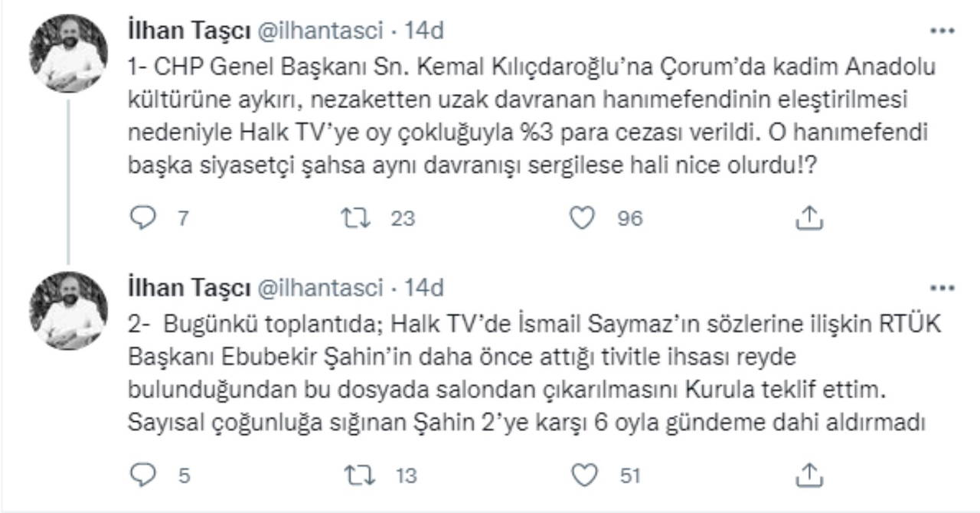Like the first tweet with 96 likes
This screenshot has width=980, height=513.
pyautogui.click(x=583, y=218)
